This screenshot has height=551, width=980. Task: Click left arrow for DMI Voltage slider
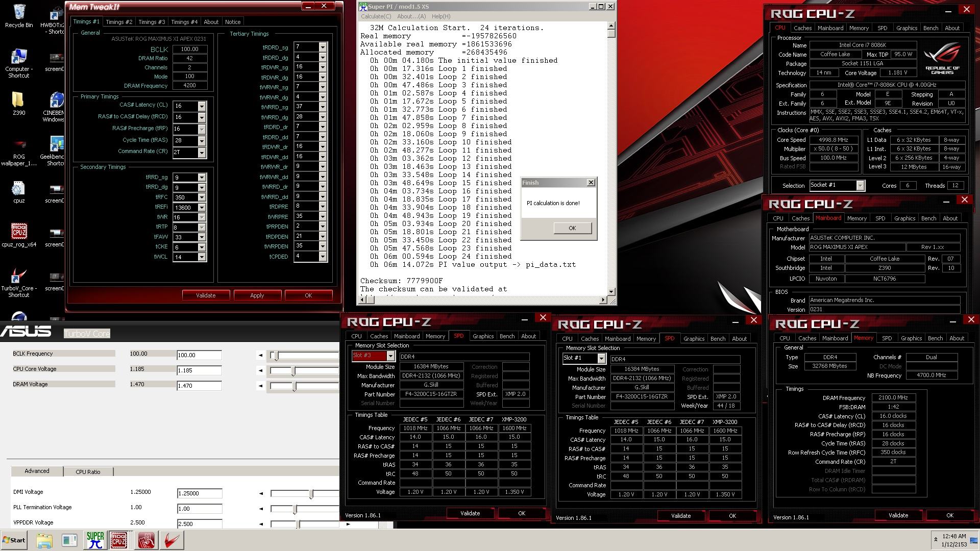[261, 493]
